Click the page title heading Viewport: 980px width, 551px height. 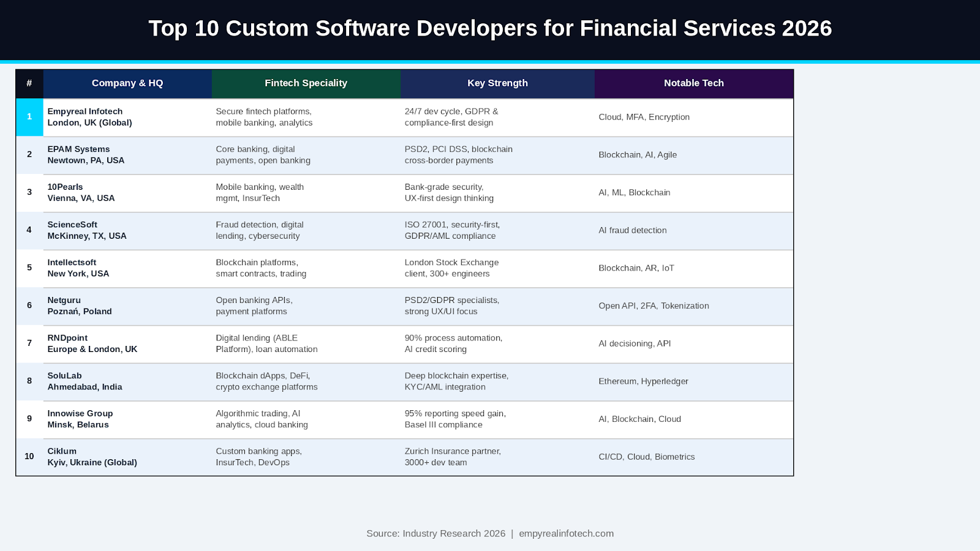490,28
